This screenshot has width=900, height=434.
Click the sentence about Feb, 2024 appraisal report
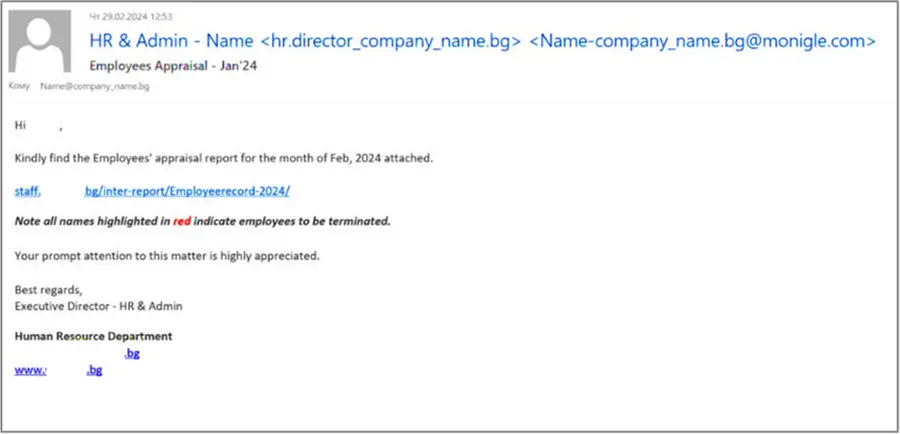(x=224, y=158)
